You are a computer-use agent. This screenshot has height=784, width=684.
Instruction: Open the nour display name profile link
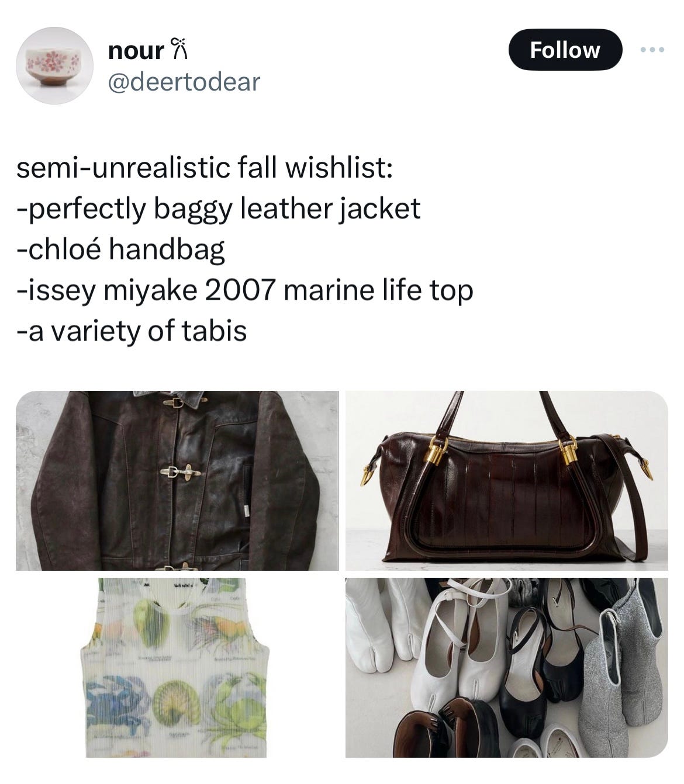click(136, 50)
